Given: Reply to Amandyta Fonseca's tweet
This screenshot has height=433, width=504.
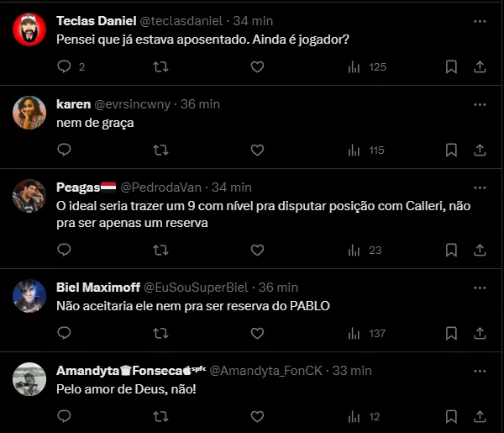Looking at the screenshot, I should tap(65, 416).
